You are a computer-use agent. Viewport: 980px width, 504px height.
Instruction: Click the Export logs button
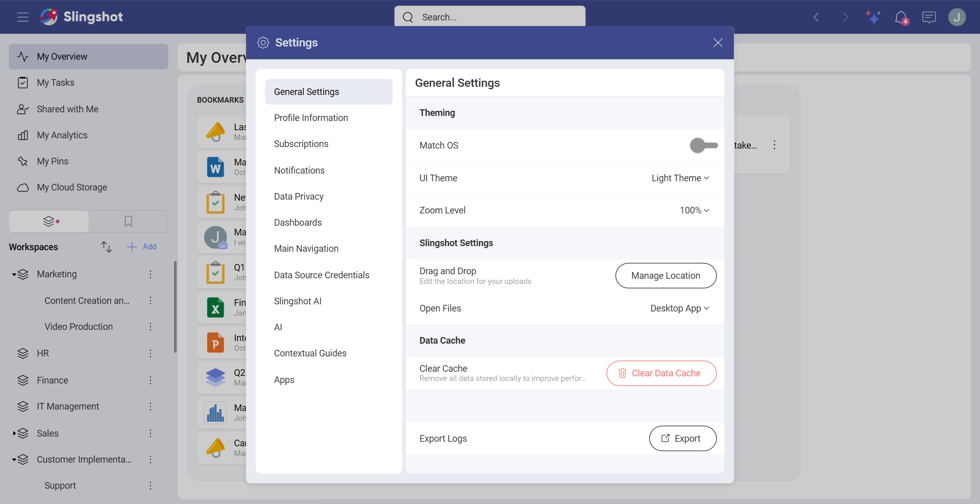click(x=682, y=439)
